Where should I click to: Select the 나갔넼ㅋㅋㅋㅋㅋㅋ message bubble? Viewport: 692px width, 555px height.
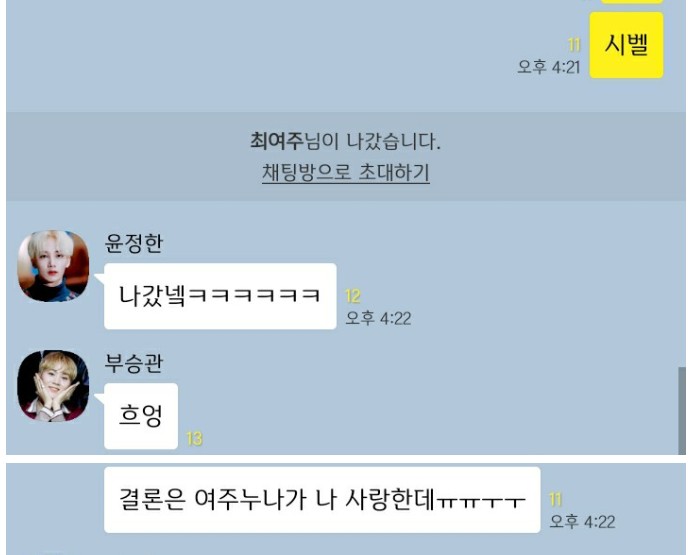(220, 296)
